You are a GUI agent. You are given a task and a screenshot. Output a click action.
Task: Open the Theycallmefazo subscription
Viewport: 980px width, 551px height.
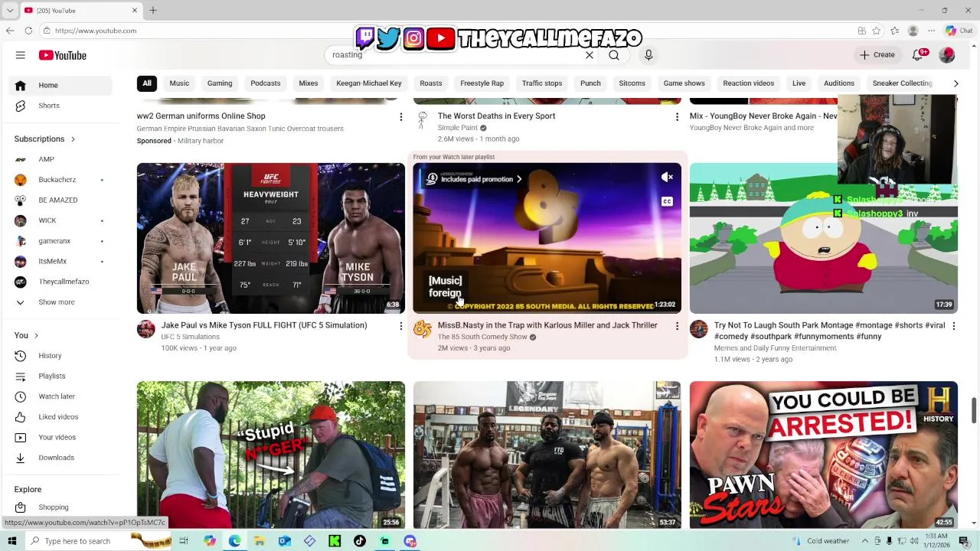[x=61, y=282]
